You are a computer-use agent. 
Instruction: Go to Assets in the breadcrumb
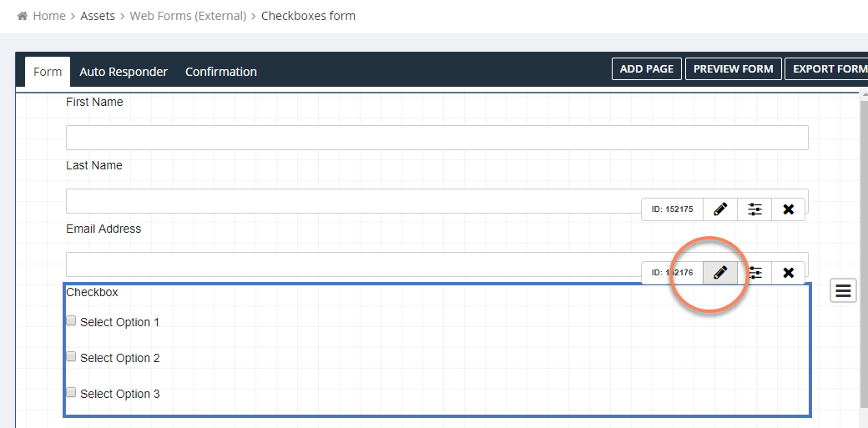(x=98, y=16)
